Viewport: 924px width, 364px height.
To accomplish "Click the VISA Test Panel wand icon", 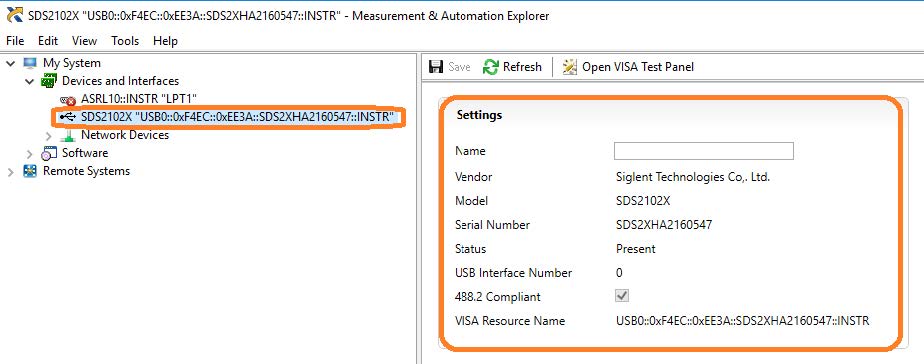I will click(569, 67).
